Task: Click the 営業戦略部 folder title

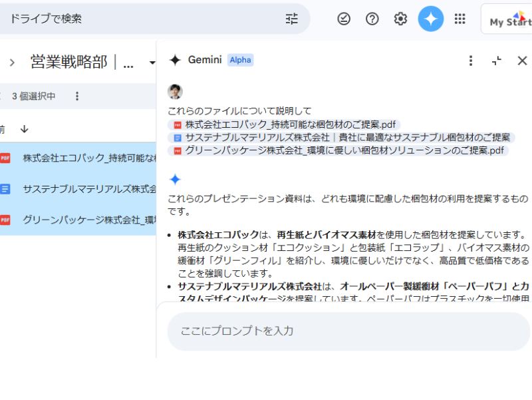Action: pyautogui.click(x=82, y=62)
